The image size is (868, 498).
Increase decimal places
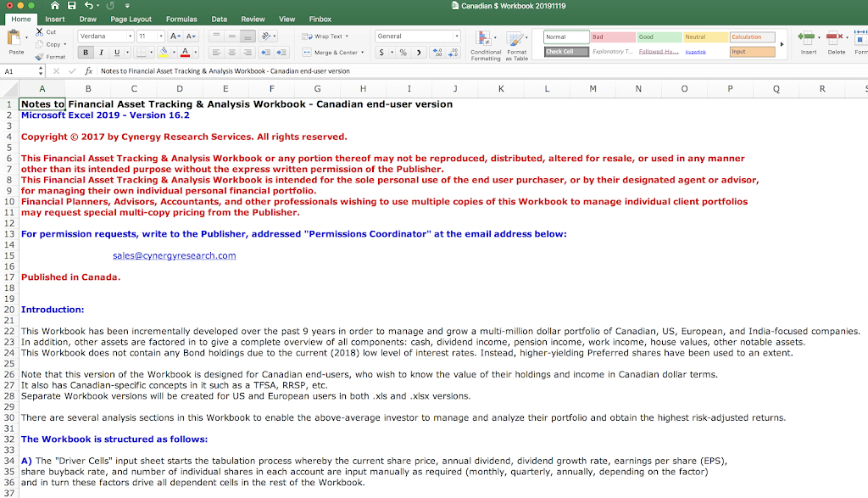point(438,53)
